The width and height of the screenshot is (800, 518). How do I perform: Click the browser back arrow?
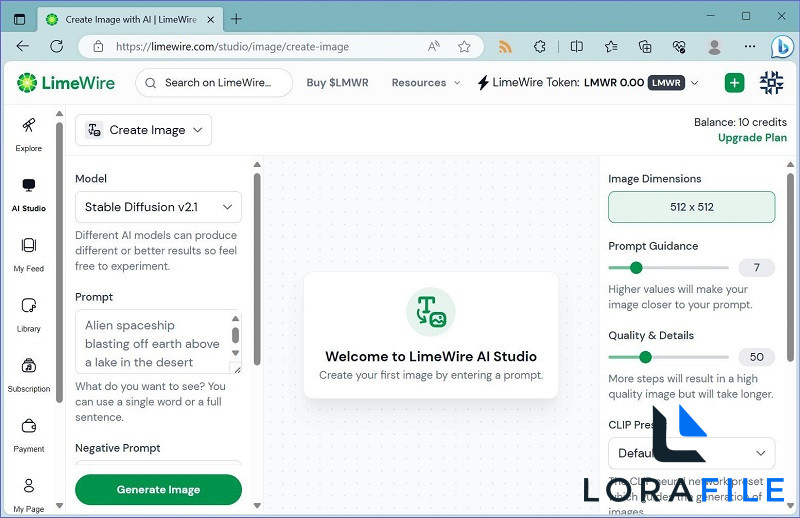click(x=22, y=46)
